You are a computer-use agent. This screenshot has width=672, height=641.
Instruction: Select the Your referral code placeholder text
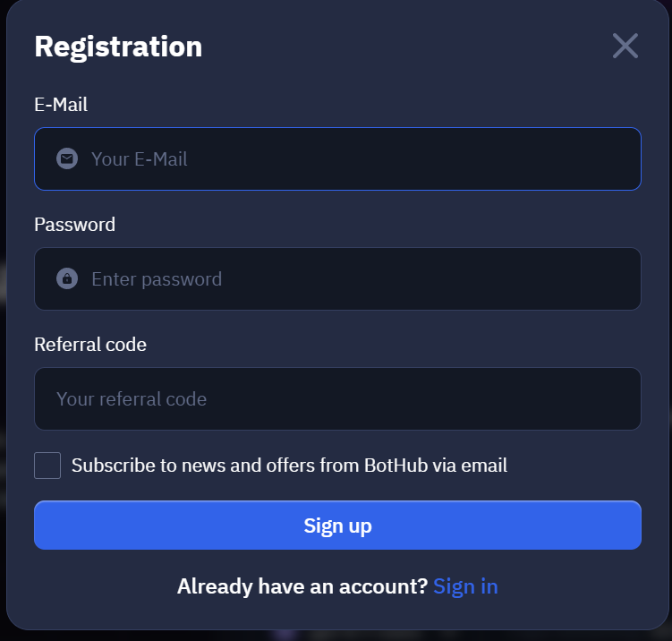132,399
